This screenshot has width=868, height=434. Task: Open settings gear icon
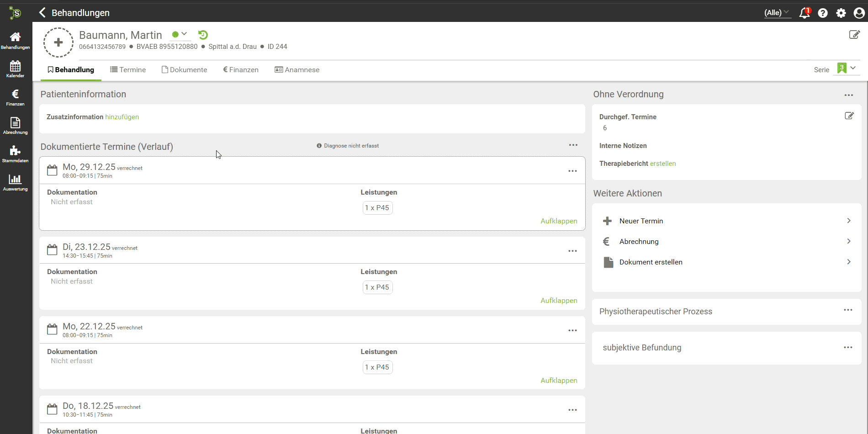[841, 13]
